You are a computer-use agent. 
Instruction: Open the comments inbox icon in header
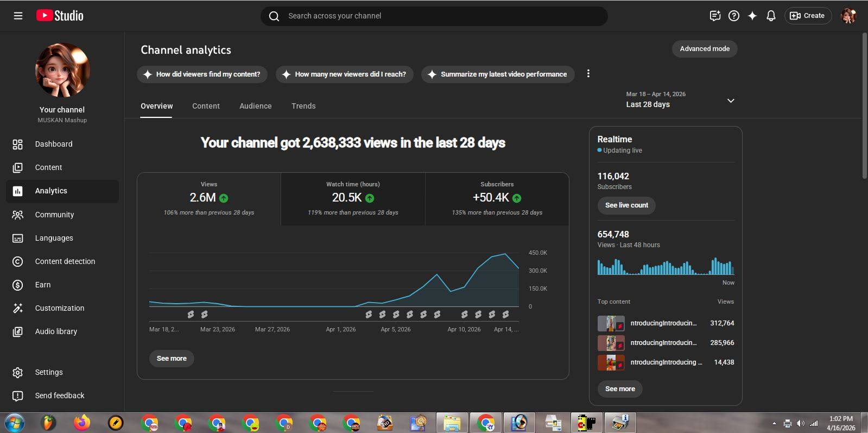[x=715, y=16]
